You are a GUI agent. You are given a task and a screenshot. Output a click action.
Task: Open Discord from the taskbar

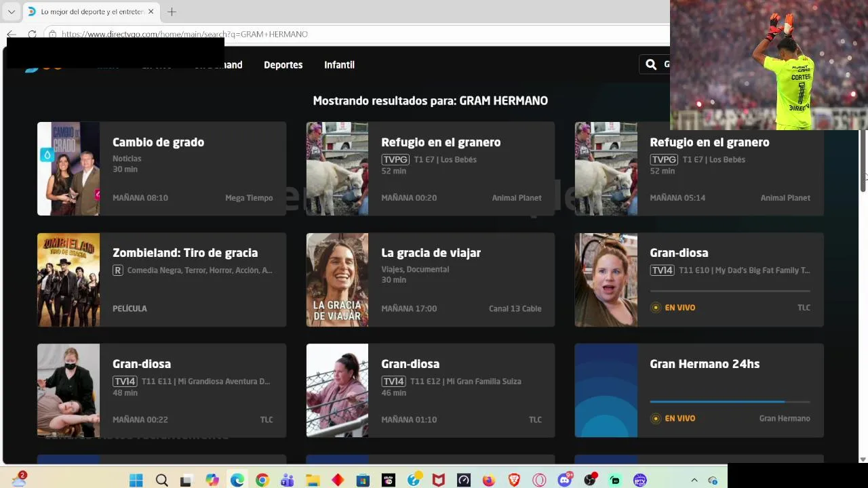coord(564,480)
